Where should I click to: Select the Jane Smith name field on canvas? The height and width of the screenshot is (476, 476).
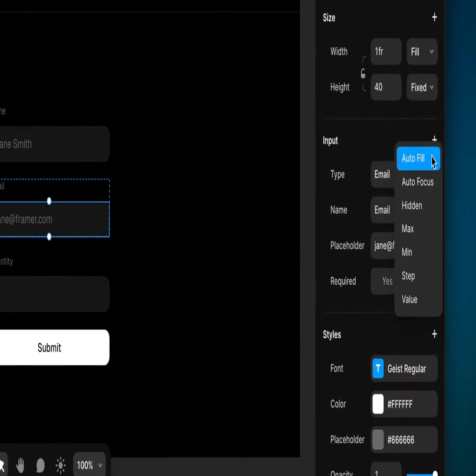tap(54, 144)
